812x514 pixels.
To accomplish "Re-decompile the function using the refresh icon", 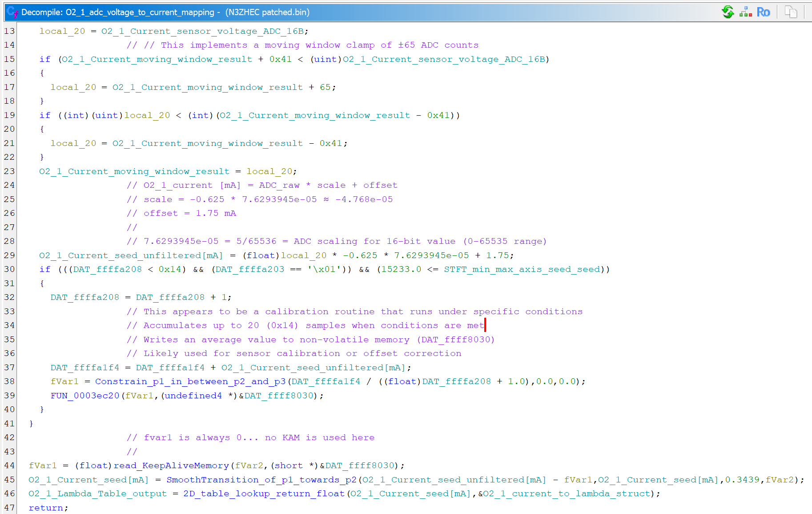I will pos(728,12).
